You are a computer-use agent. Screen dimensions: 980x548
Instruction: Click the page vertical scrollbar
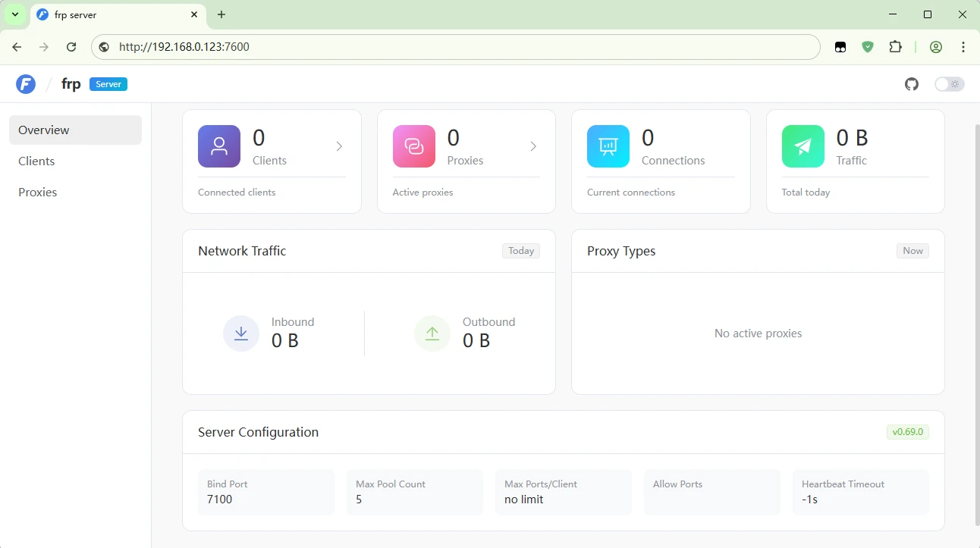tap(976, 324)
